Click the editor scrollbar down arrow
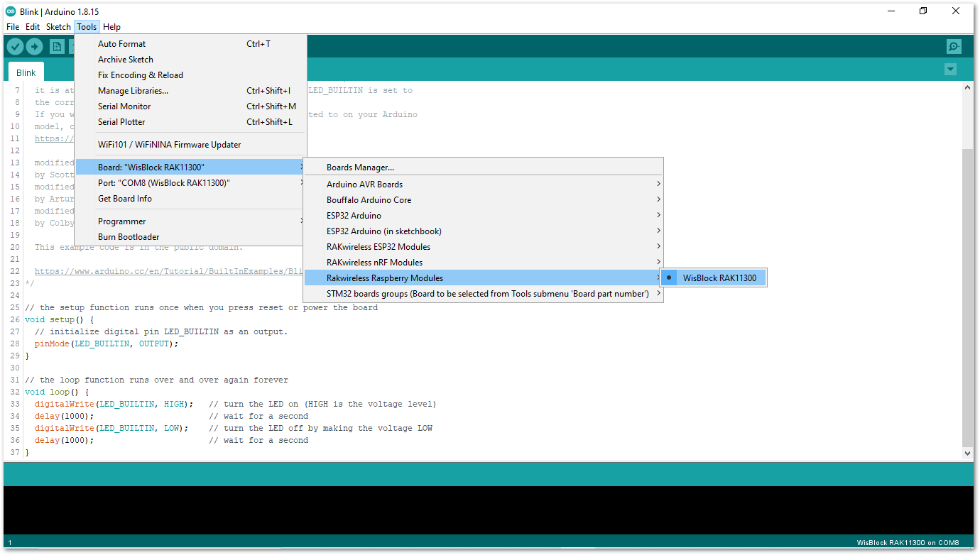Screen dimensions: 980x555 (967, 453)
